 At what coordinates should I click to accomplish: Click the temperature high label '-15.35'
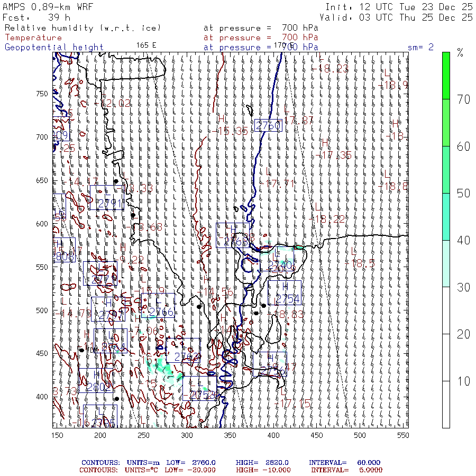(x=230, y=132)
